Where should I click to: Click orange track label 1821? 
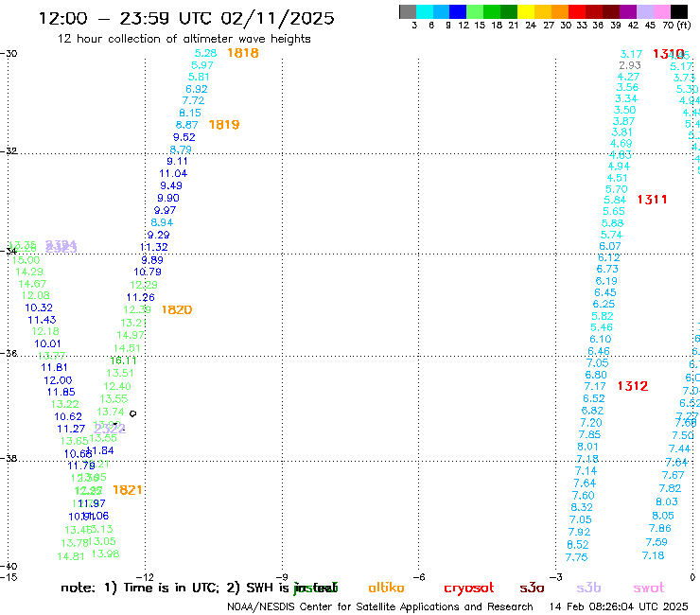pyautogui.click(x=128, y=490)
